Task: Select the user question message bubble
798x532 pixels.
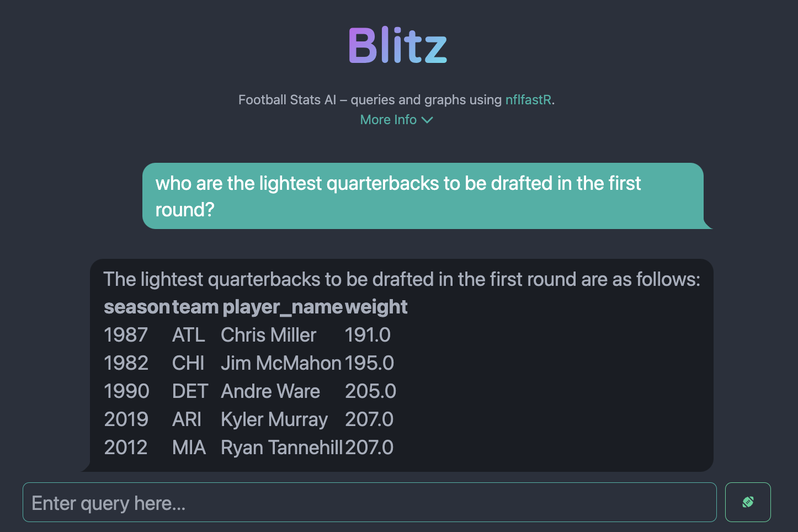Action: point(423,196)
